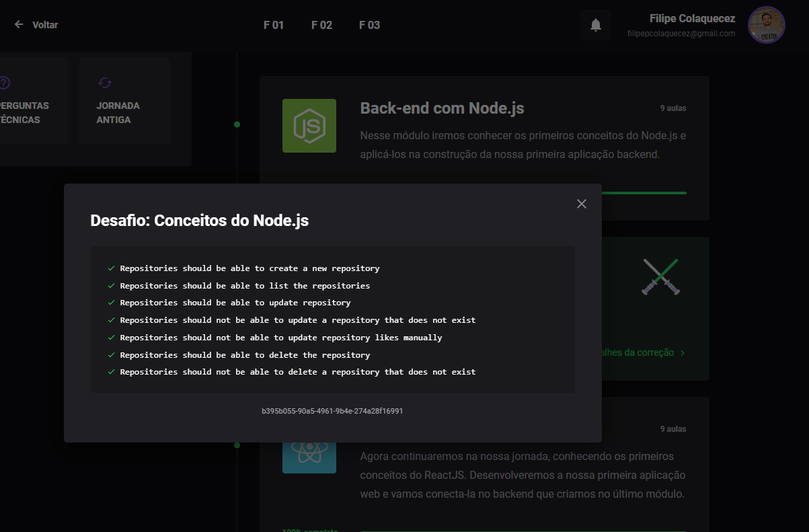
Task: Click the back arrow icon beside Voltar
Action: (19, 25)
